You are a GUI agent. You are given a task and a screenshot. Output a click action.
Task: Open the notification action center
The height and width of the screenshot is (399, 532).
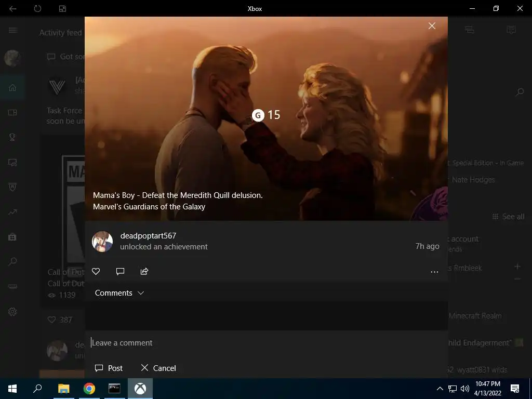point(515,389)
